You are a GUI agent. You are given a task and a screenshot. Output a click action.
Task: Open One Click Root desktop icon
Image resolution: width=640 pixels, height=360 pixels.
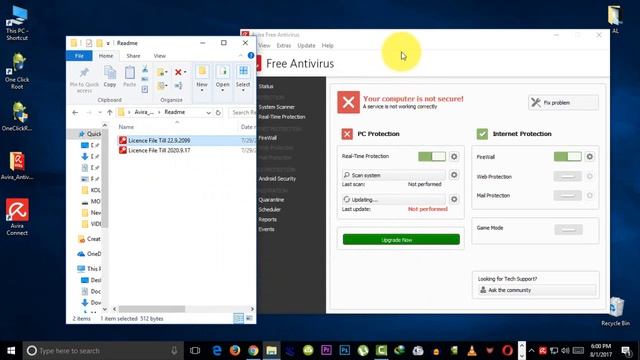pyautogui.click(x=17, y=71)
